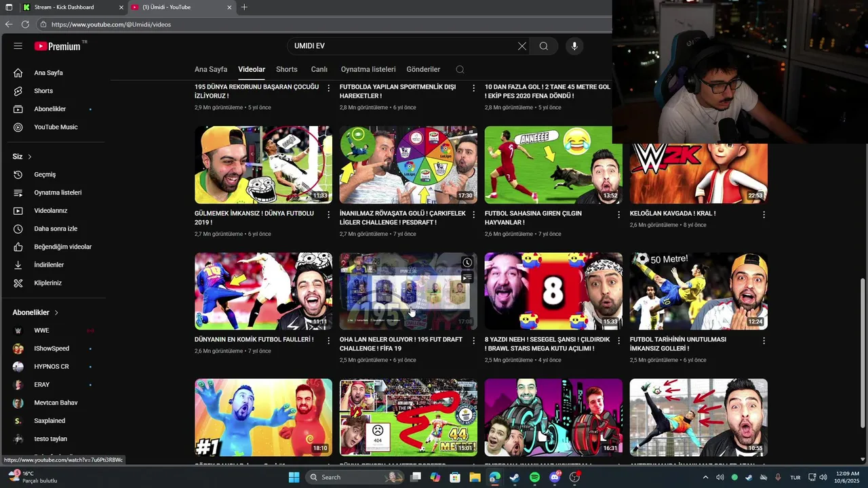Click the Windows Start button

(x=294, y=477)
